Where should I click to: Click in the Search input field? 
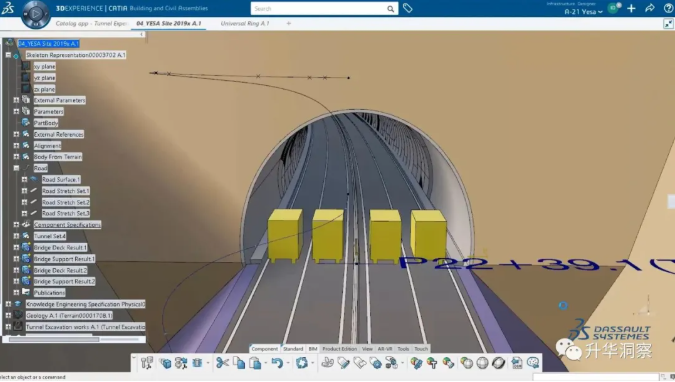coord(319,9)
